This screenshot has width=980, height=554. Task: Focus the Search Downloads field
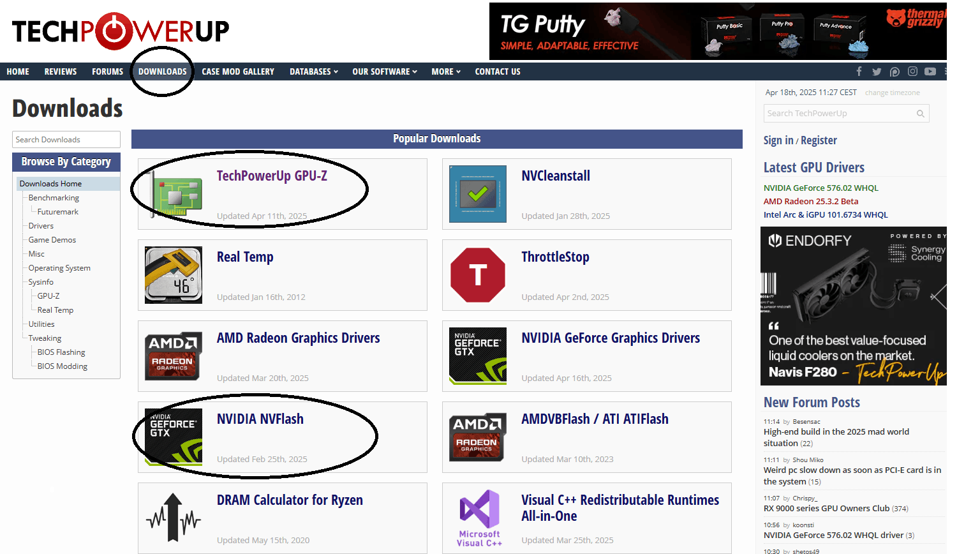pos(66,140)
